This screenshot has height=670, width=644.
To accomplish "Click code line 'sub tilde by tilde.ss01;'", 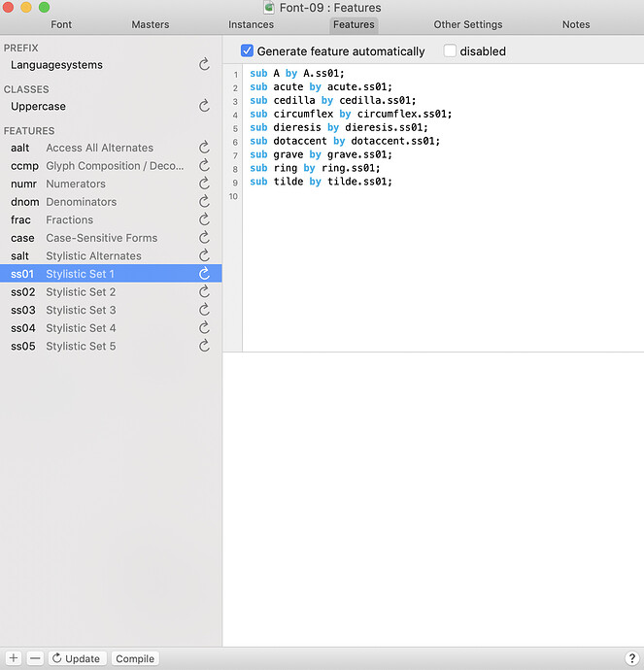I will [321, 182].
